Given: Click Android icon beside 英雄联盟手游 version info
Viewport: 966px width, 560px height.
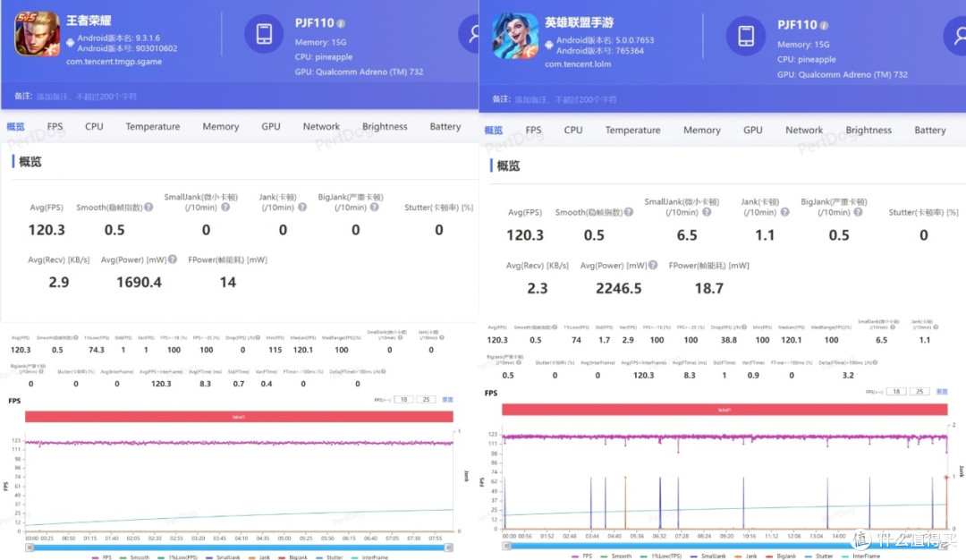Looking at the screenshot, I should 549,45.
